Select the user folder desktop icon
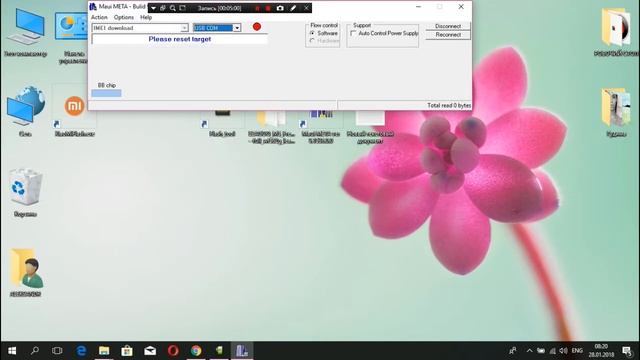Image resolution: width=640 pixels, height=360 pixels. point(26,271)
